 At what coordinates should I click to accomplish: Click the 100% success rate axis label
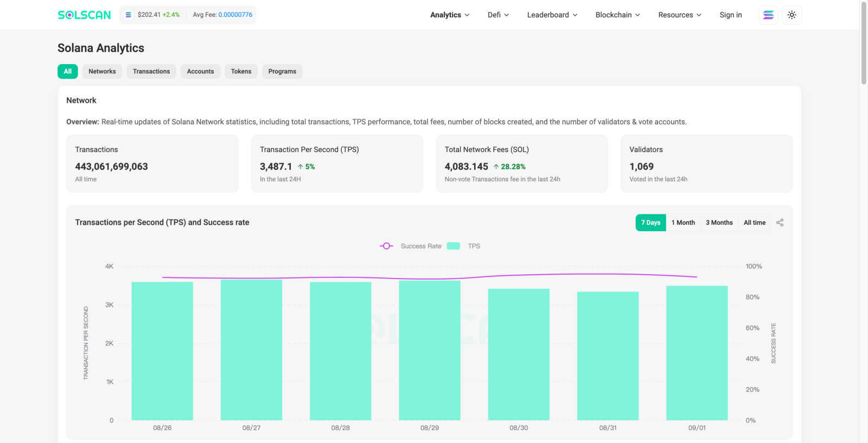point(754,267)
